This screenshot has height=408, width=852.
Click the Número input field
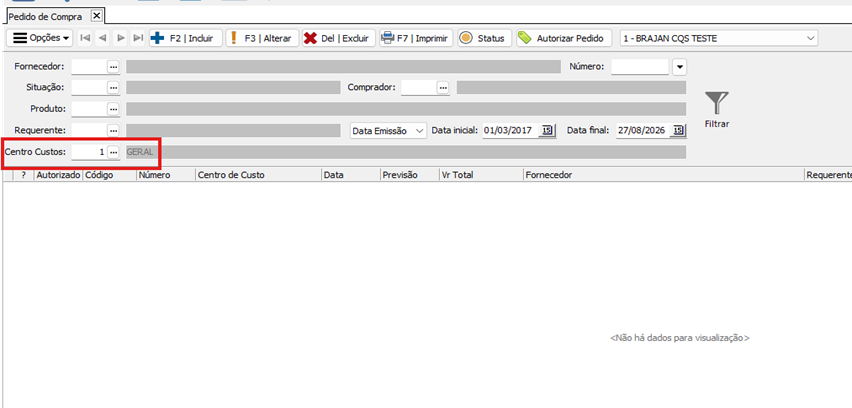(x=639, y=67)
